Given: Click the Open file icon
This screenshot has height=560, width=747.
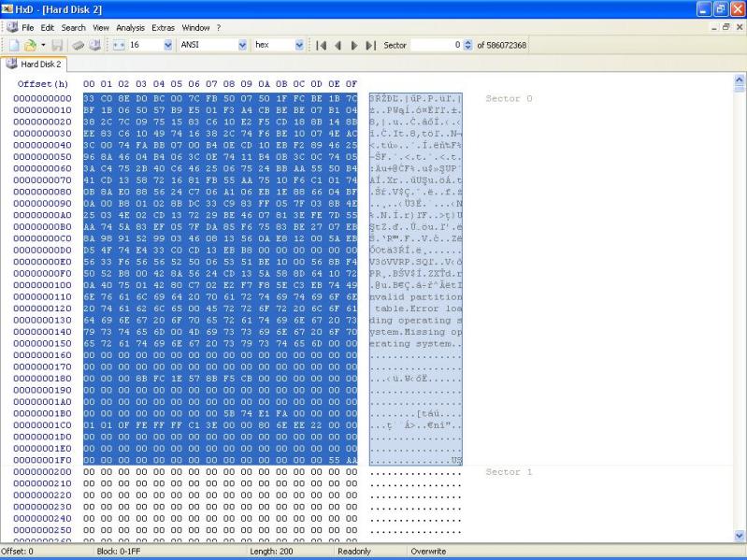Looking at the screenshot, I should [x=31, y=45].
